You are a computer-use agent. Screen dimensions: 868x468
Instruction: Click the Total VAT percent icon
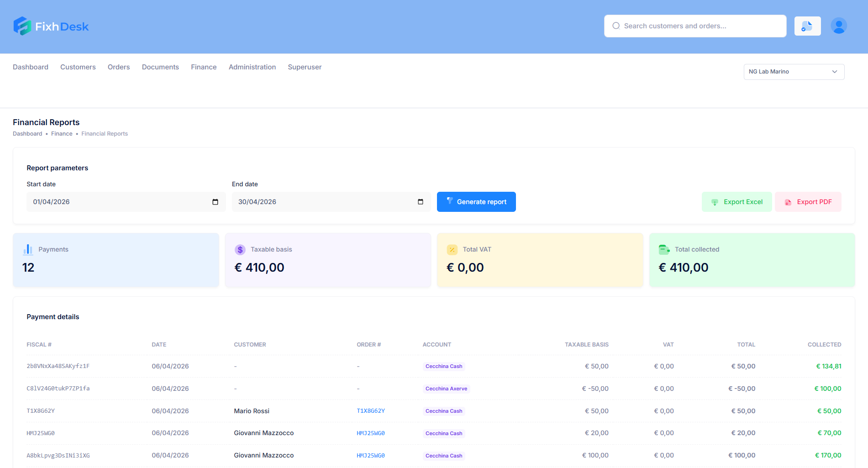[452, 249]
